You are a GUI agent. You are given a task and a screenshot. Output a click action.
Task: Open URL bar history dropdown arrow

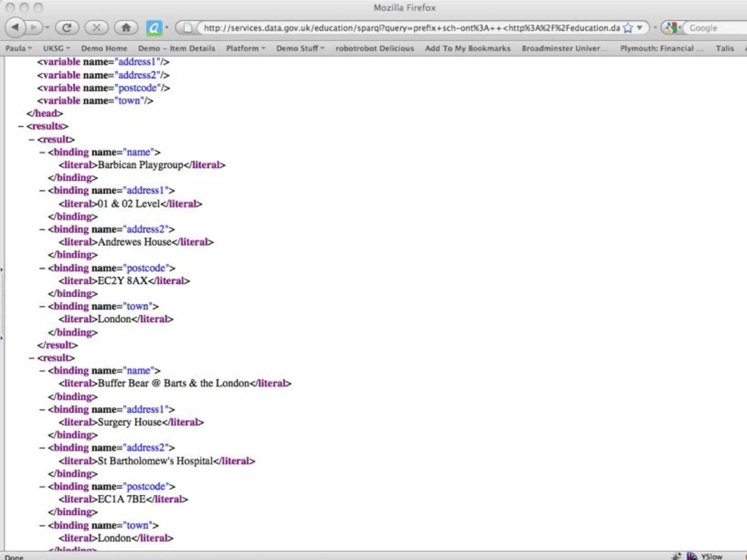pos(640,28)
